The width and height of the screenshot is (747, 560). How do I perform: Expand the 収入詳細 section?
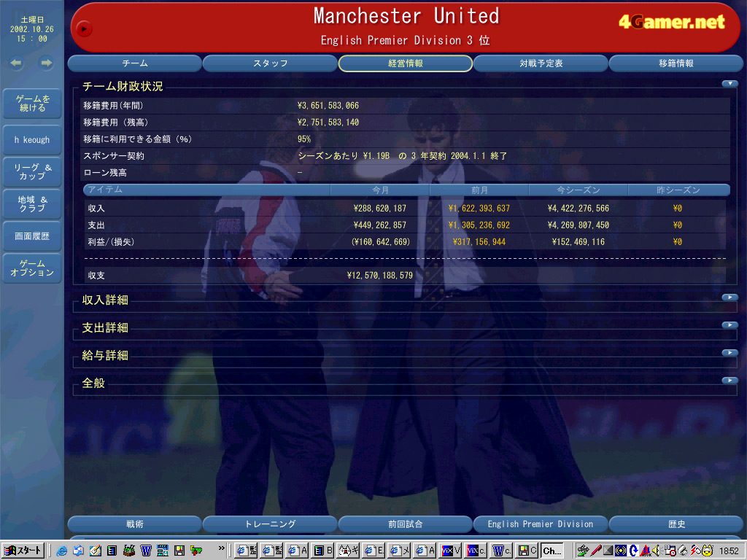[x=729, y=297]
